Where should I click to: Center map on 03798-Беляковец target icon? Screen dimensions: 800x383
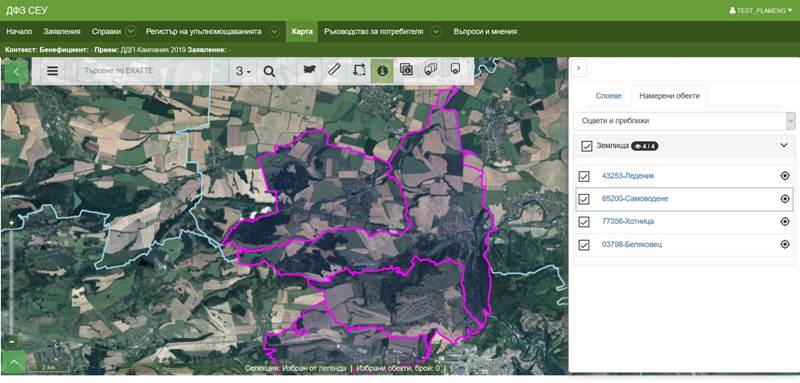coord(785,244)
